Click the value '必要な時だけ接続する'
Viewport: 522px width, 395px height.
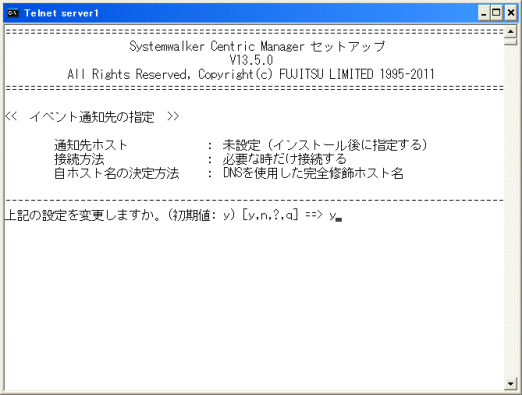(285, 159)
